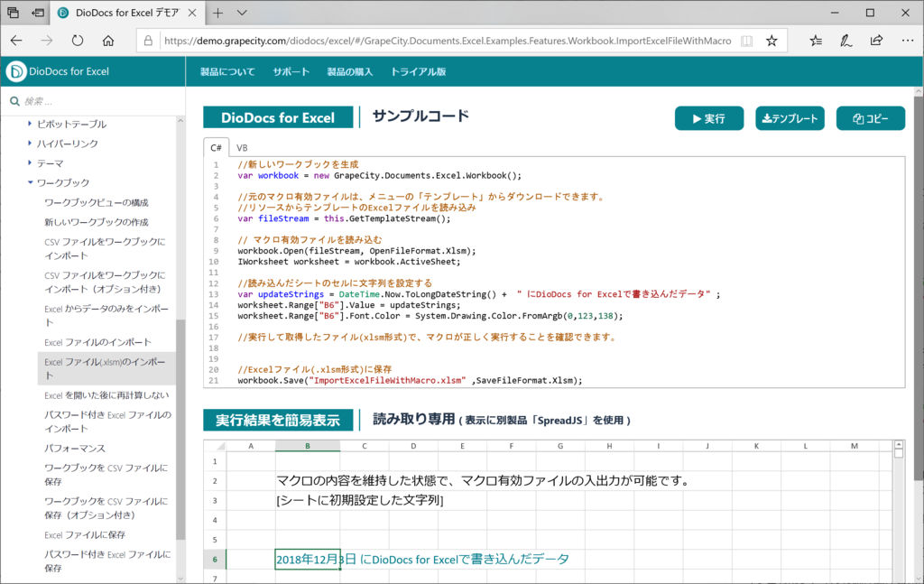924x584 pixels.
Task: Download via テンプレート button
Action: [x=790, y=118]
